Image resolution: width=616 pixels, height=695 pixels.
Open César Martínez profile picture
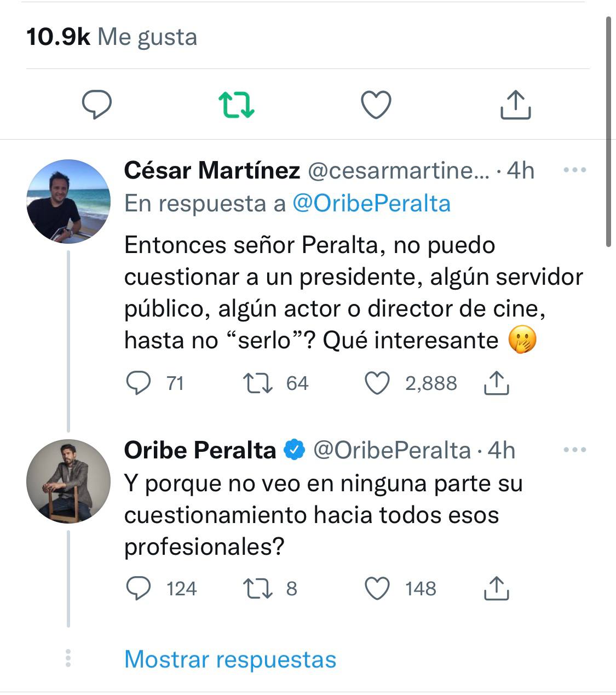point(68,201)
